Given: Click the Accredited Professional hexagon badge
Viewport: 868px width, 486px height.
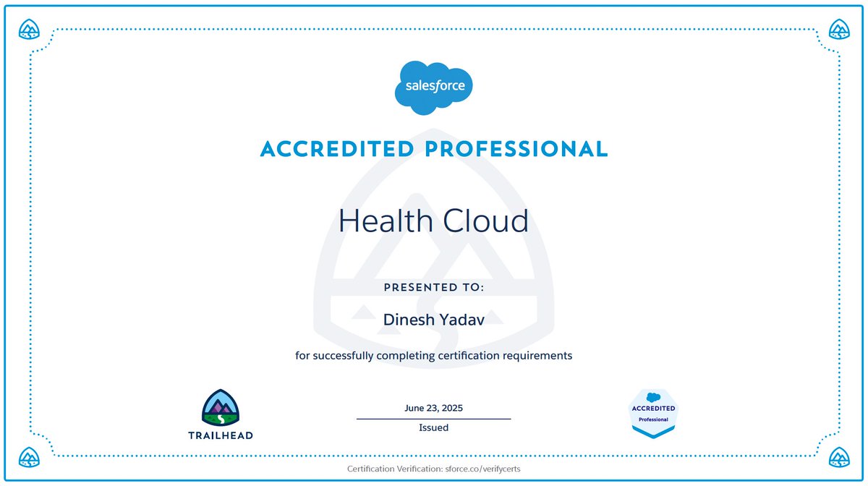Looking at the screenshot, I should 654,413.
